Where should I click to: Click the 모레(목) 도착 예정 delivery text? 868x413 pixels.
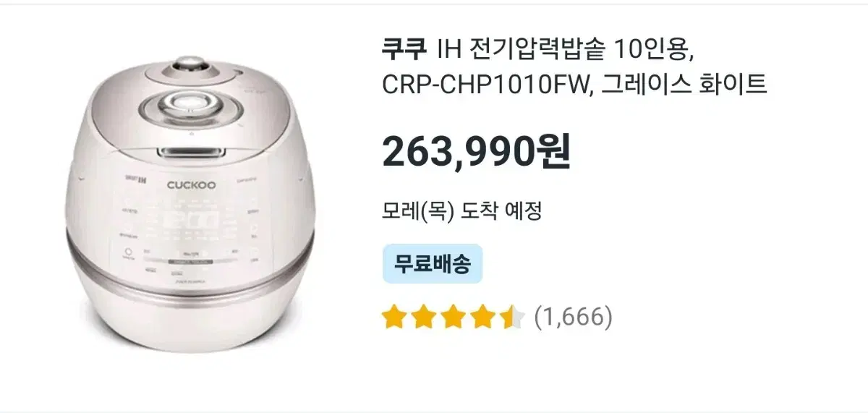[x=462, y=211]
